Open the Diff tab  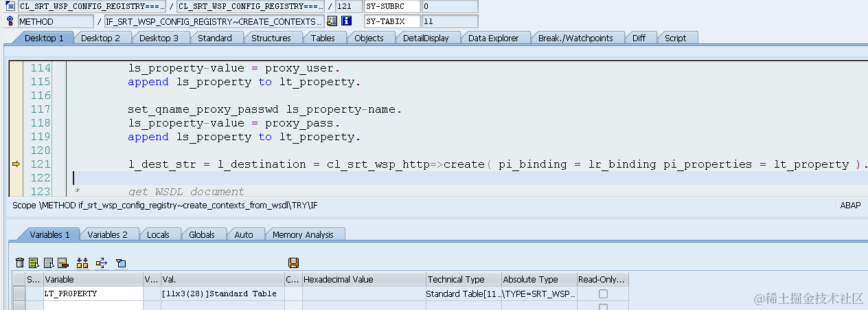pos(639,38)
